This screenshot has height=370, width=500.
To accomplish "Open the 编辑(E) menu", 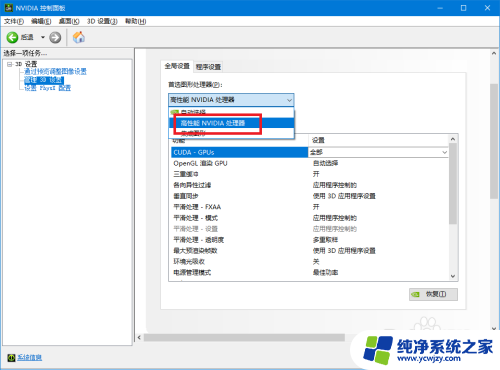I will (41, 21).
